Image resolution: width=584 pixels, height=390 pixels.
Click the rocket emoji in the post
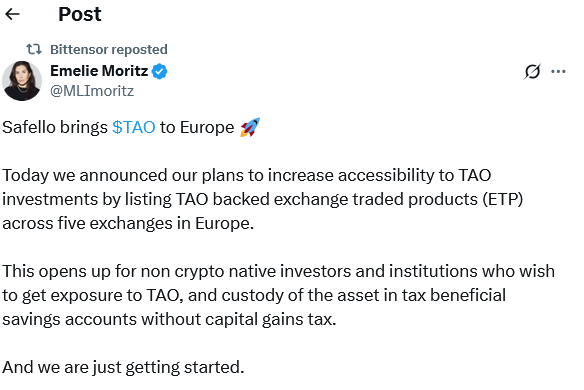pyautogui.click(x=250, y=127)
